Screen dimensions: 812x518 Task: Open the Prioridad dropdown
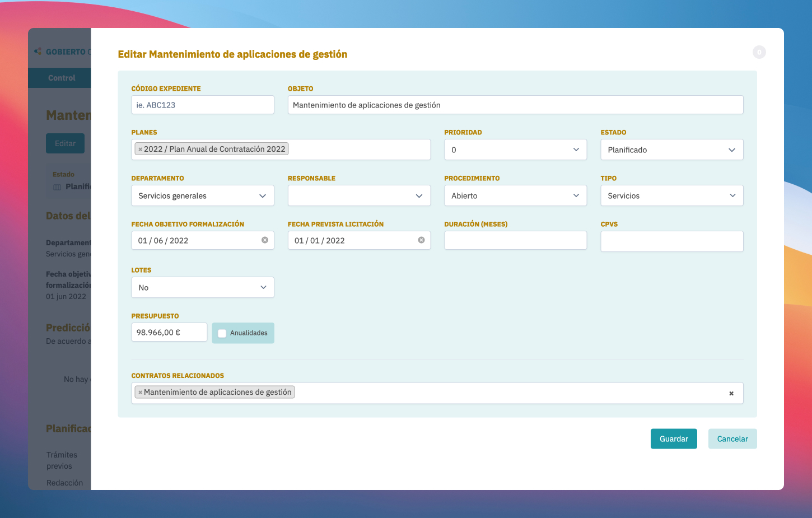(515, 150)
